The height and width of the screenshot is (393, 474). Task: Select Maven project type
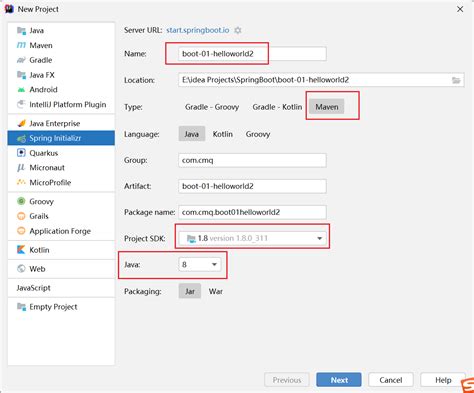click(327, 107)
